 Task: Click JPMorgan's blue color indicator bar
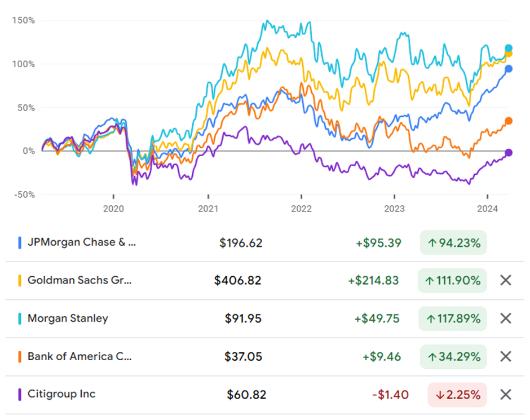point(20,243)
